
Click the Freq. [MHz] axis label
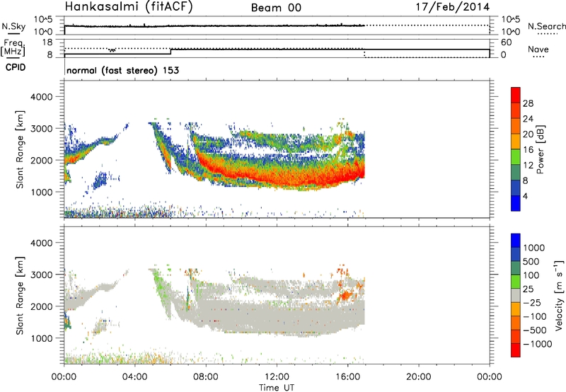pyautogui.click(x=13, y=48)
